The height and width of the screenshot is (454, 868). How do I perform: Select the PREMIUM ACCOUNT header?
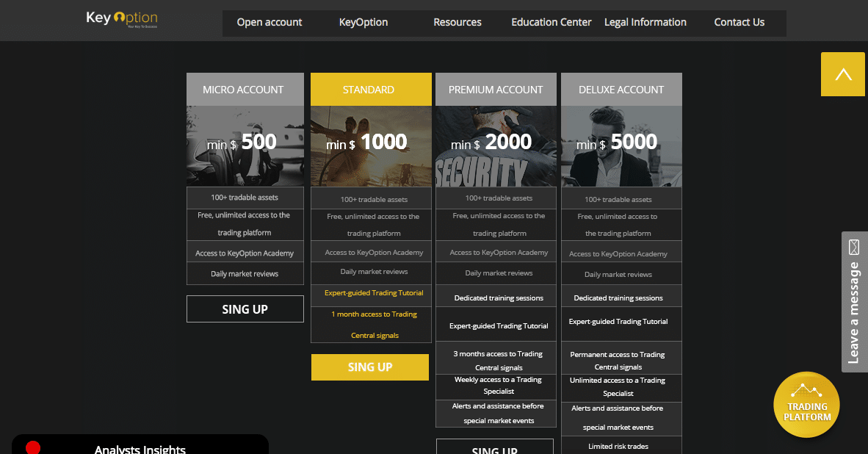coord(496,89)
